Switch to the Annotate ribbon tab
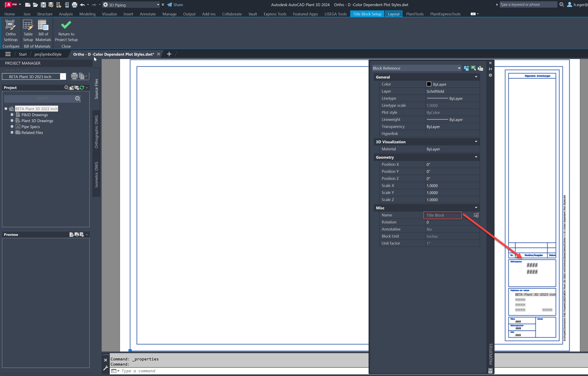The width and height of the screenshot is (588, 376). pos(147,14)
